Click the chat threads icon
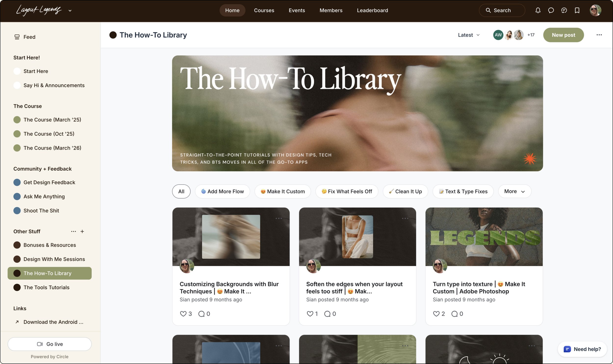Viewport: 613px width, 364px height. click(564, 10)
